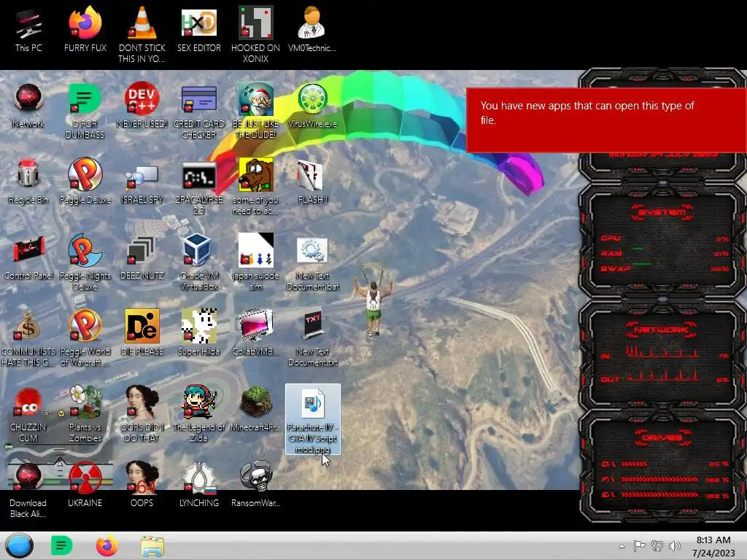Screen dimensions: 747x560
Task: Open the Download Black Ali... shortcut
Action: coord(28,490)
